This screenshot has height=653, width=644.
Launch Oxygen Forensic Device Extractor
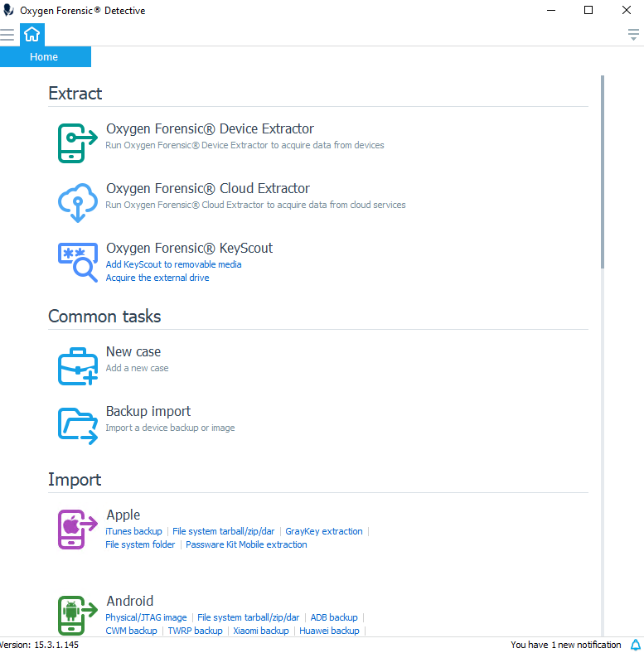[x=210, y=128]
